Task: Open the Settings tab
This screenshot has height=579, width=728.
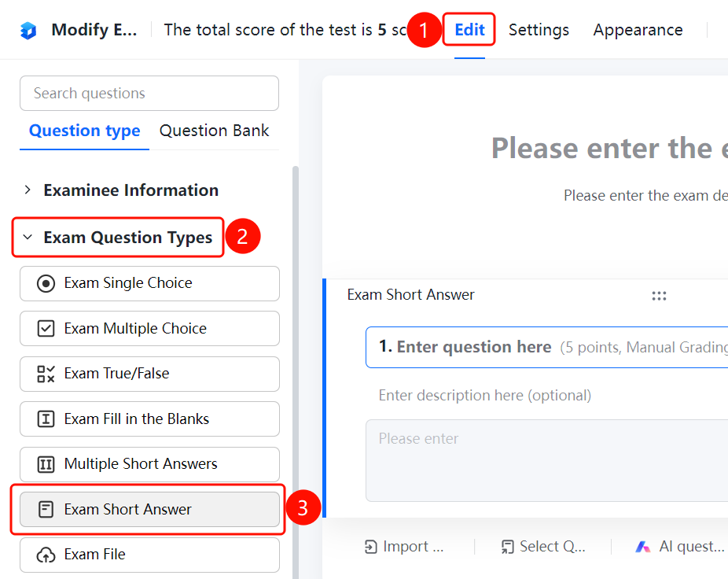Action: point(539,30)
